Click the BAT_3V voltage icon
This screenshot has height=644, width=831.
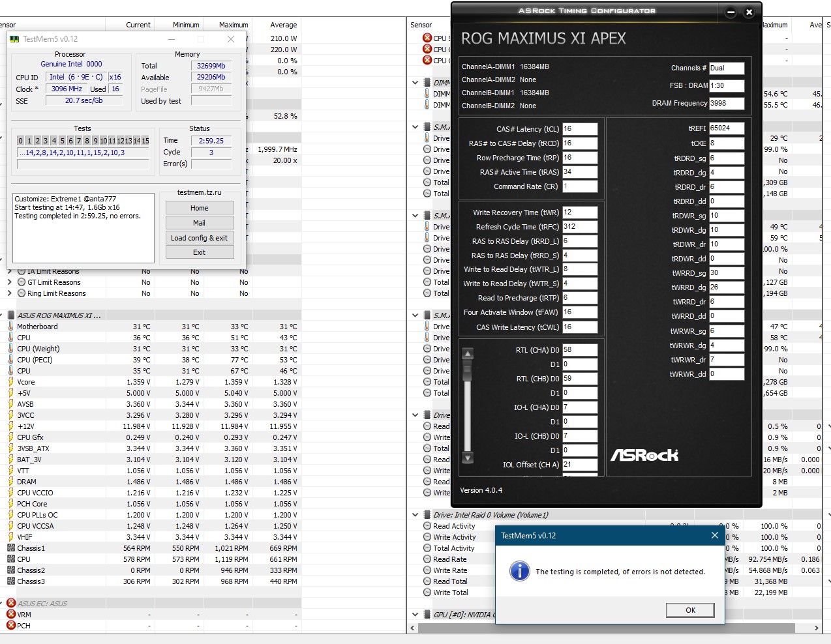click(x=11, y=460)
